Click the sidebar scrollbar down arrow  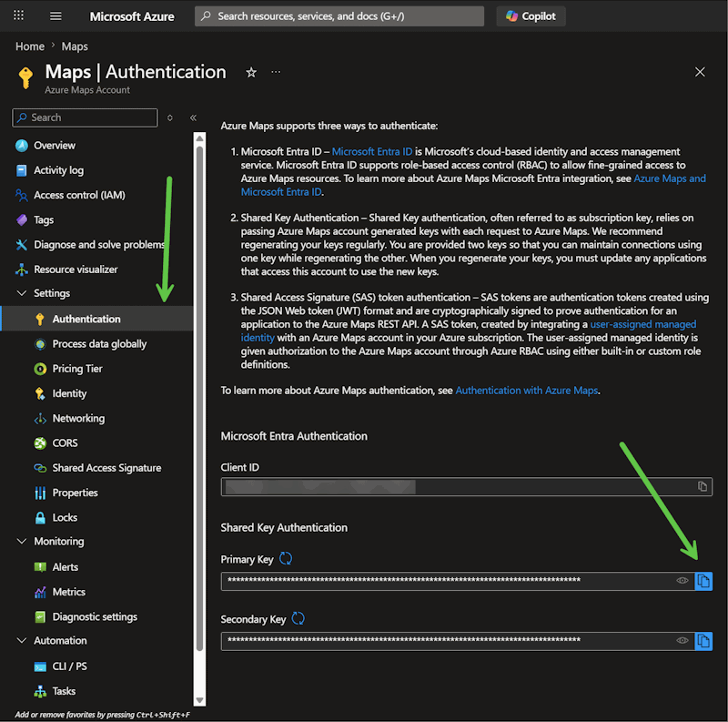[x=199, y=700]
